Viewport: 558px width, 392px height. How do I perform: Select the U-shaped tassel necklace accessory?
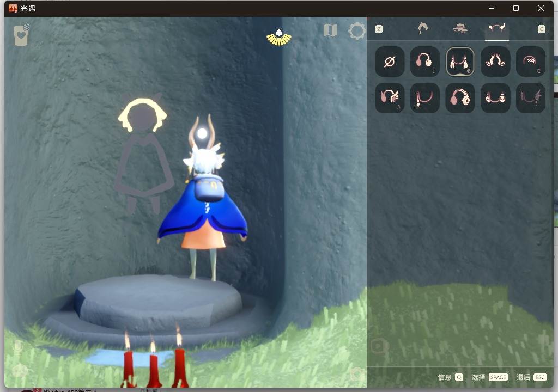(424, 98)
